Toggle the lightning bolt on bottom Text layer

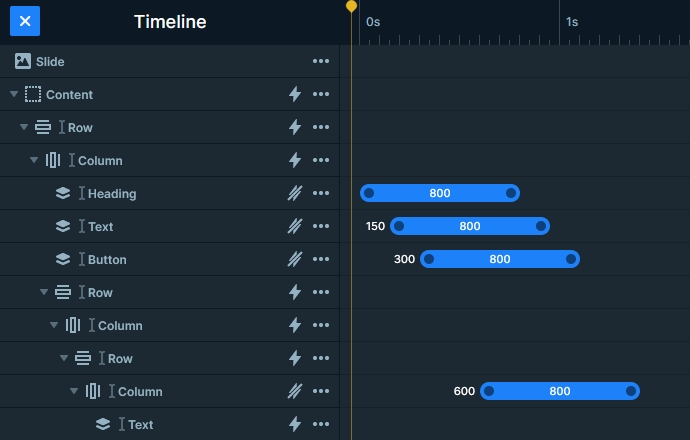[x=295, y=424]
